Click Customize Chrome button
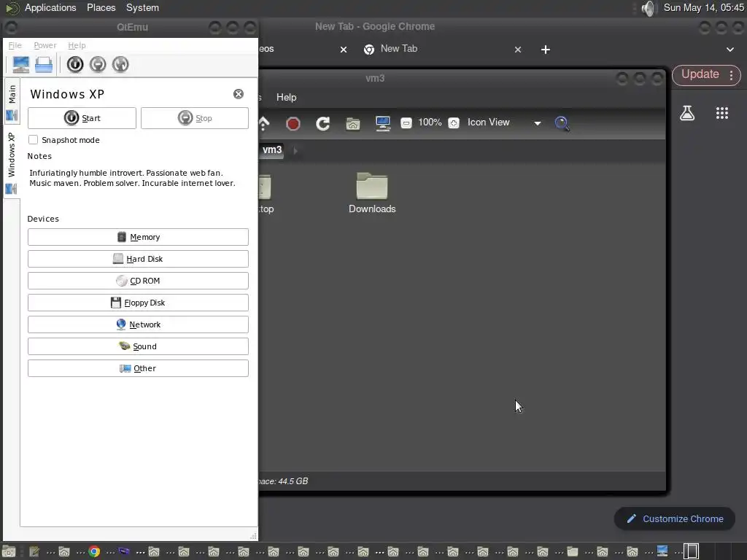The width and height of the screenshot is (747, 560). coord(675,519)
